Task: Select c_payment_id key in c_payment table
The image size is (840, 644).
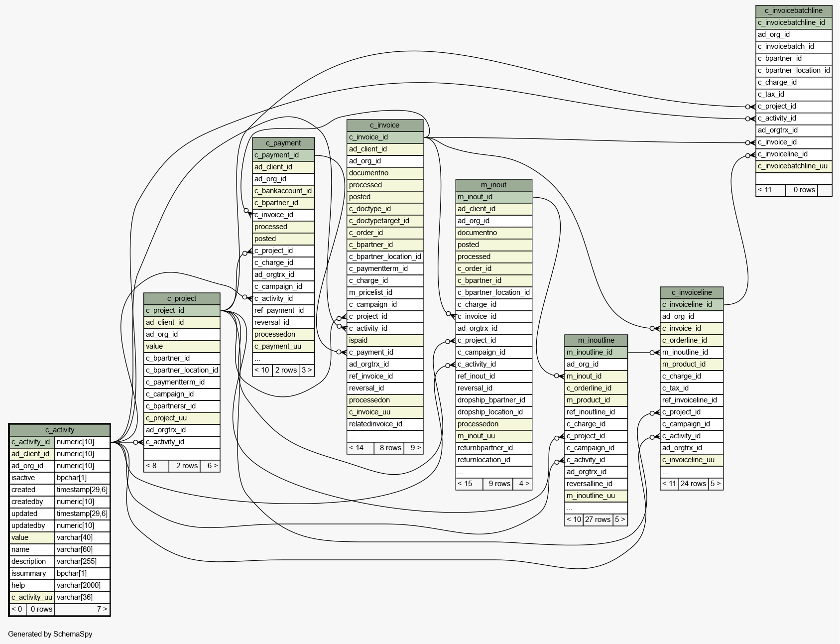Action: (283, 155)
